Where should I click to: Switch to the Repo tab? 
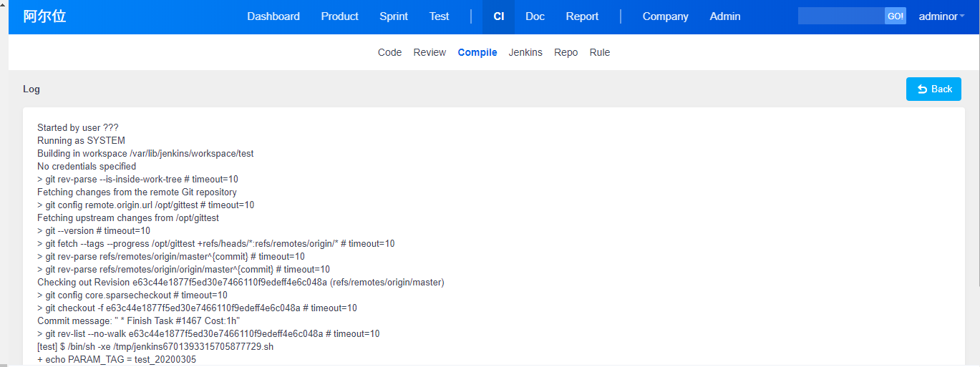pyautogui.click(x=566, y=52)
